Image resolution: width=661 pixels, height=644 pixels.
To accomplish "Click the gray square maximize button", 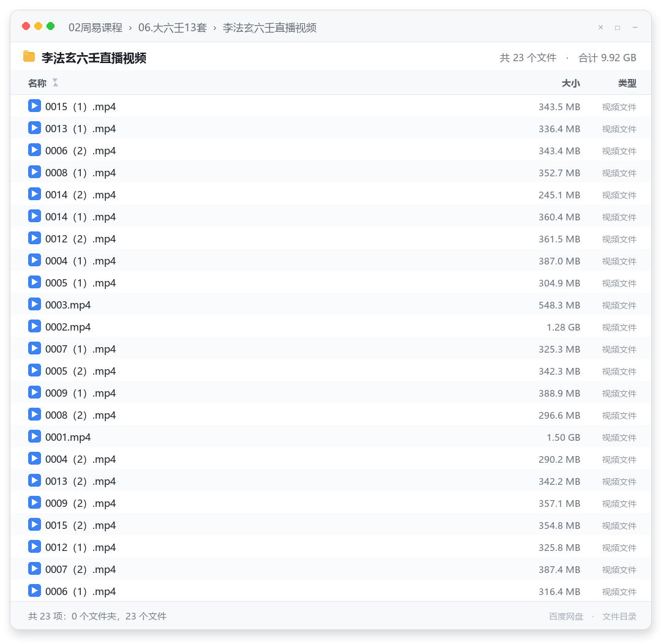I will pos(618,28).
